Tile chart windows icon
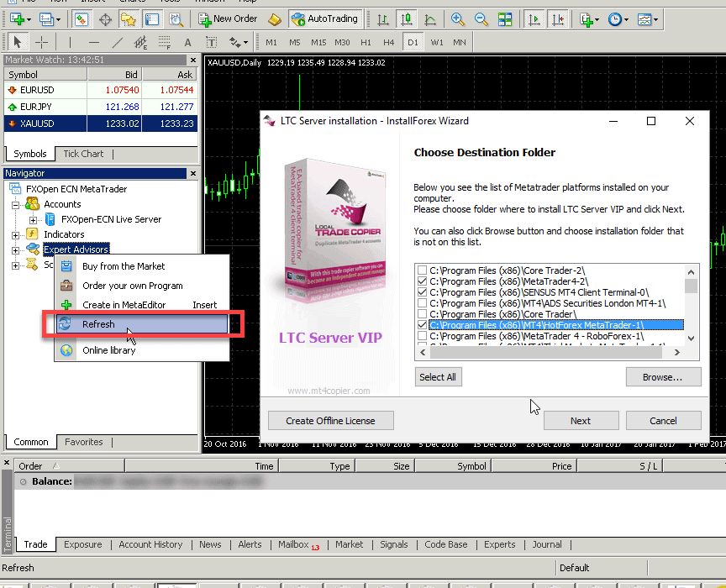This screenshot has width=726, height=588. point(505,19)
